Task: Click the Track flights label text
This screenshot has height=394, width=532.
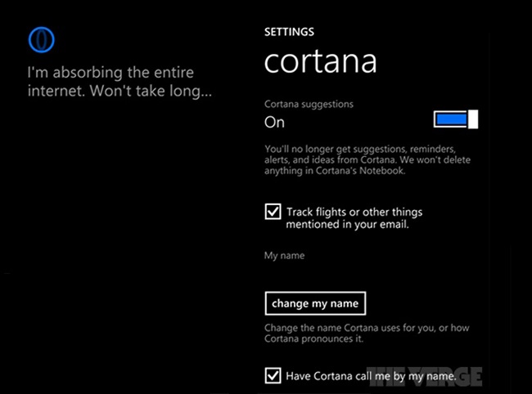Action: (x=354, y=217)
